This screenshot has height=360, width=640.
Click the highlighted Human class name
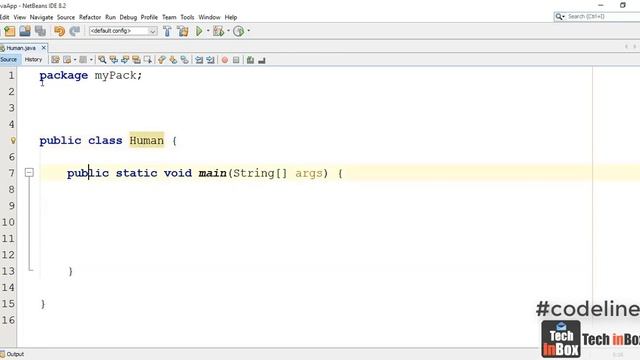coord(147,140)
